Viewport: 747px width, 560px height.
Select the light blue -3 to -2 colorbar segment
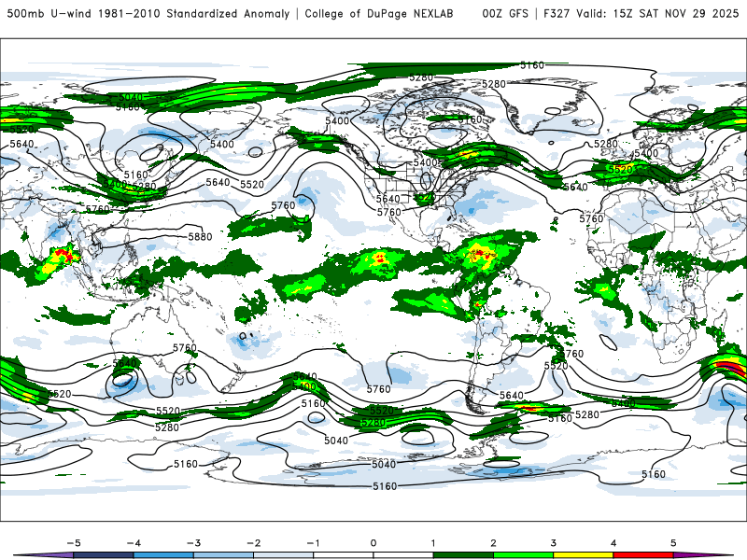point(223,555)
